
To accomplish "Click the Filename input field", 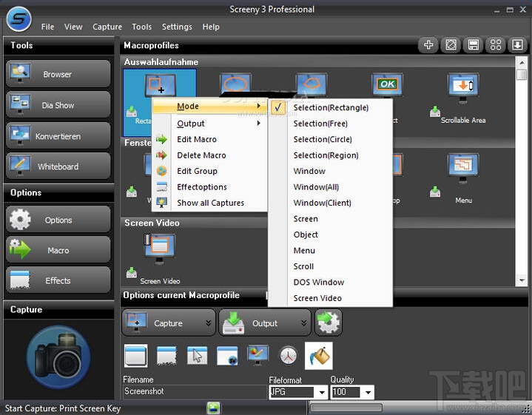I will [x=195, y=391].
